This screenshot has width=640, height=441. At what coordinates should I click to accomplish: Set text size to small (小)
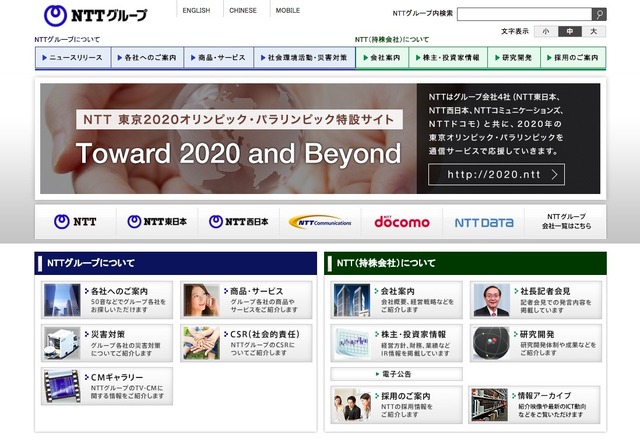pyautogui.click(x=546, y=32)
